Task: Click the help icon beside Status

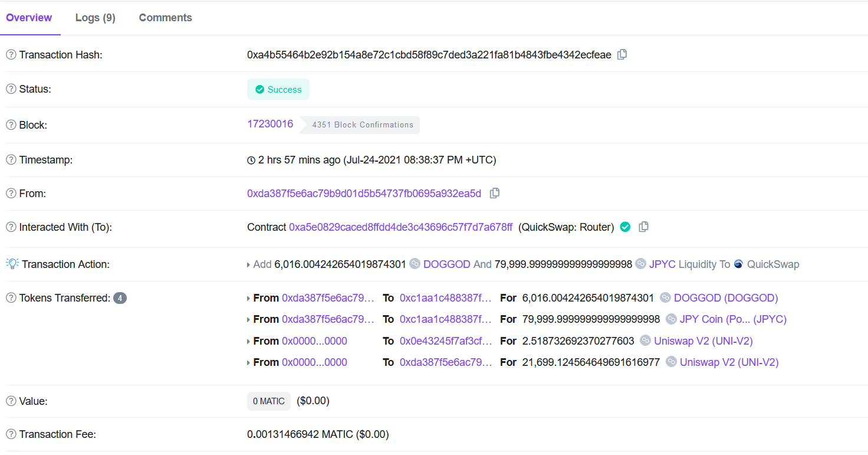Action: (11, 89)
